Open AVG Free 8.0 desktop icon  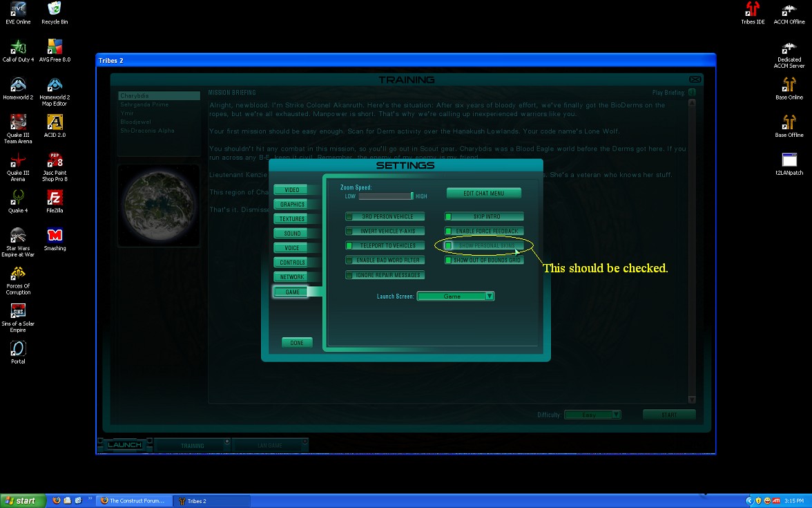[x=55, y=51]
